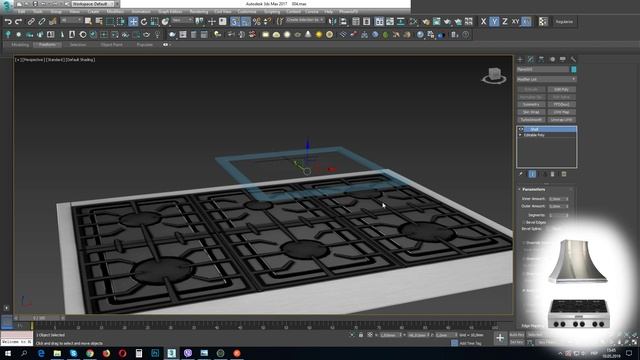
Task: Restrict transform to Y axis
Action: pos(494,22)
